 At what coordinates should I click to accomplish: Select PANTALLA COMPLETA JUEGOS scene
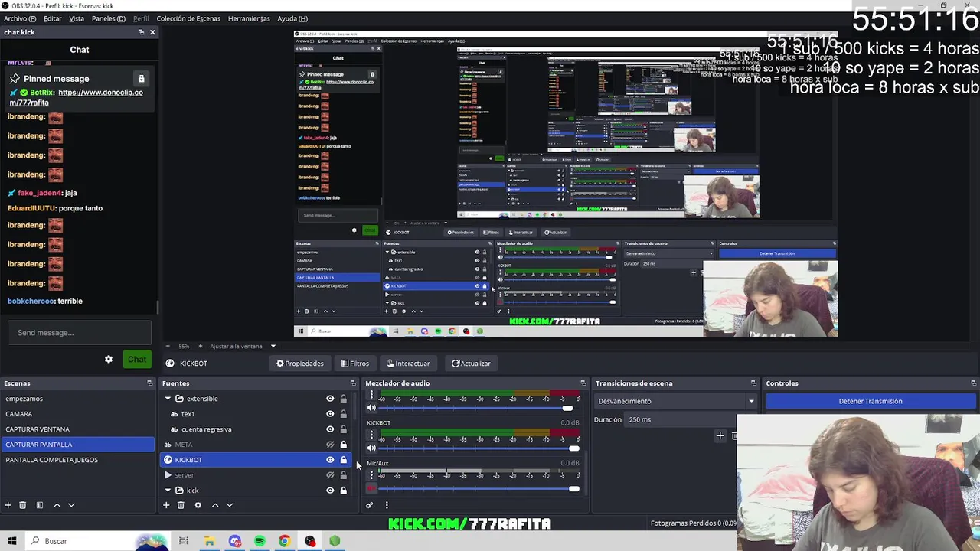(x=77, y=460)
